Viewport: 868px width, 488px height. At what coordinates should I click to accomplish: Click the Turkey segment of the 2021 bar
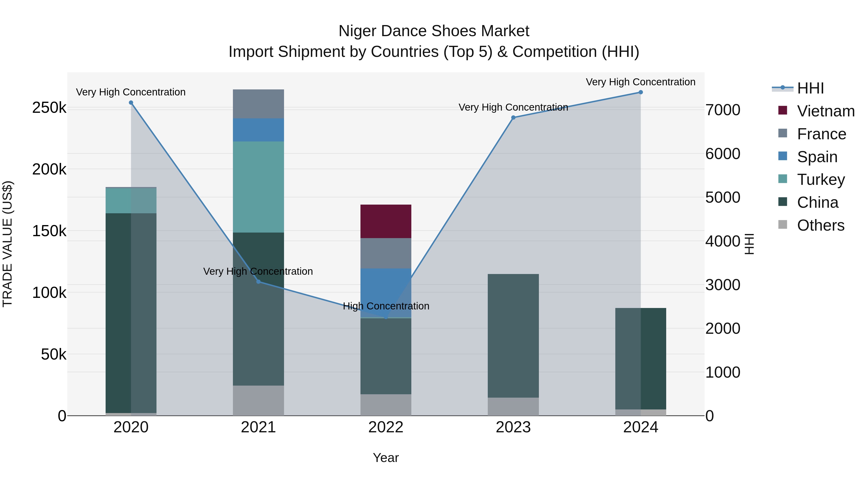[x=258, y=187]
